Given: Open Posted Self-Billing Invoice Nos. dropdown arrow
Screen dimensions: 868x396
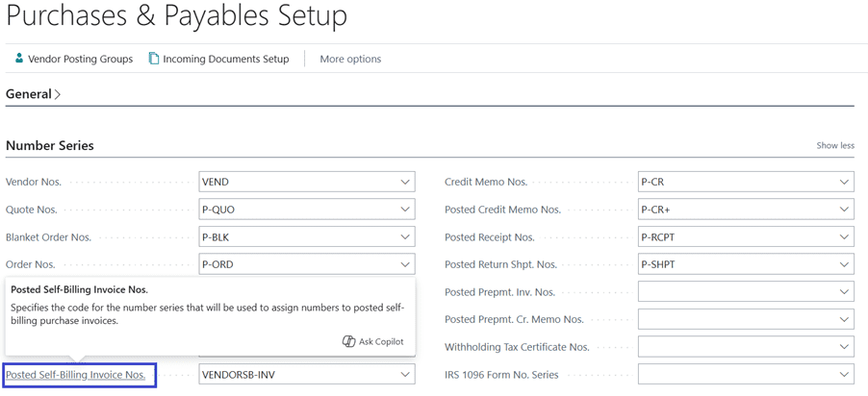Looking at the screenshot, I should pos(405,375).
